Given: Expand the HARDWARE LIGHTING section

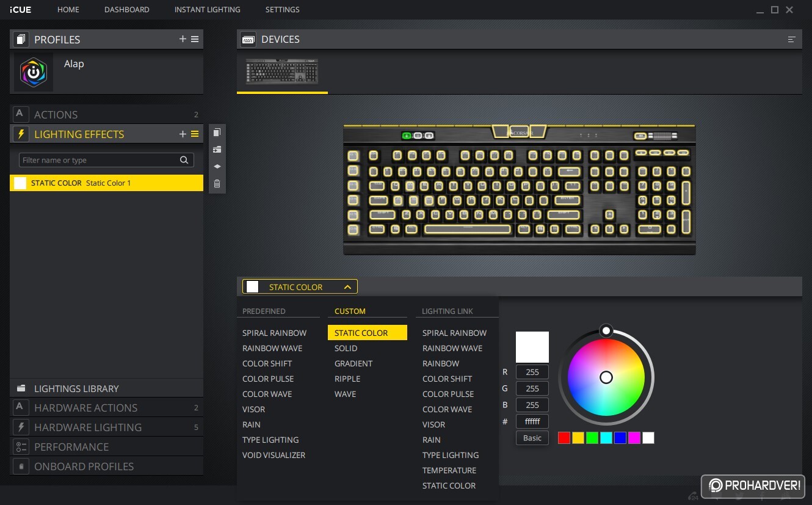Looking at the screenshot, I should pos(106,427).
